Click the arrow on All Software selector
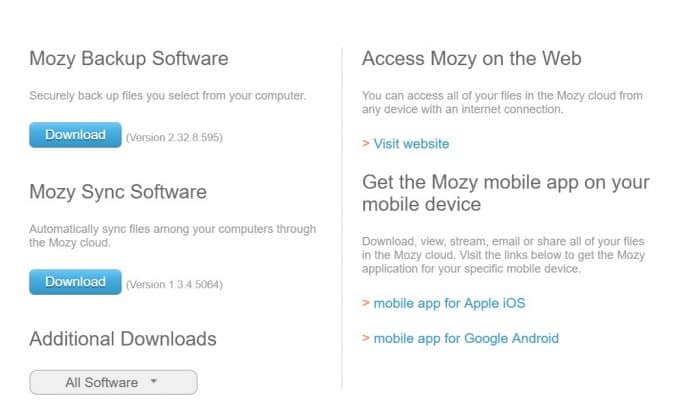The width and height of the screenshot is (680, 408). pos(154,381)
